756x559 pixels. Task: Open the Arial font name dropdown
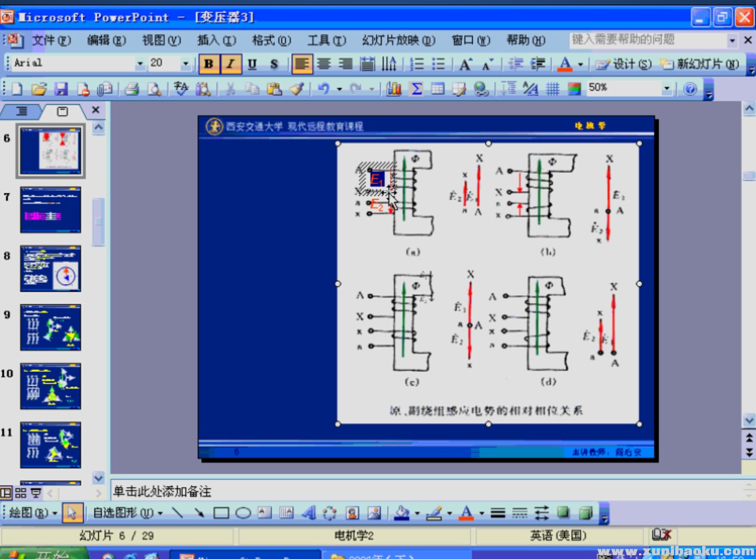(140, 64)
